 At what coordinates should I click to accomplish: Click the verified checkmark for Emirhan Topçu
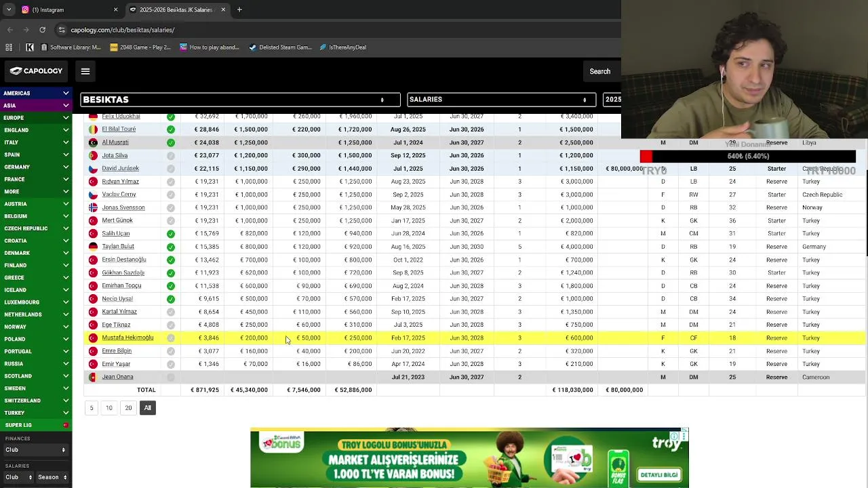tap(170, 286)
